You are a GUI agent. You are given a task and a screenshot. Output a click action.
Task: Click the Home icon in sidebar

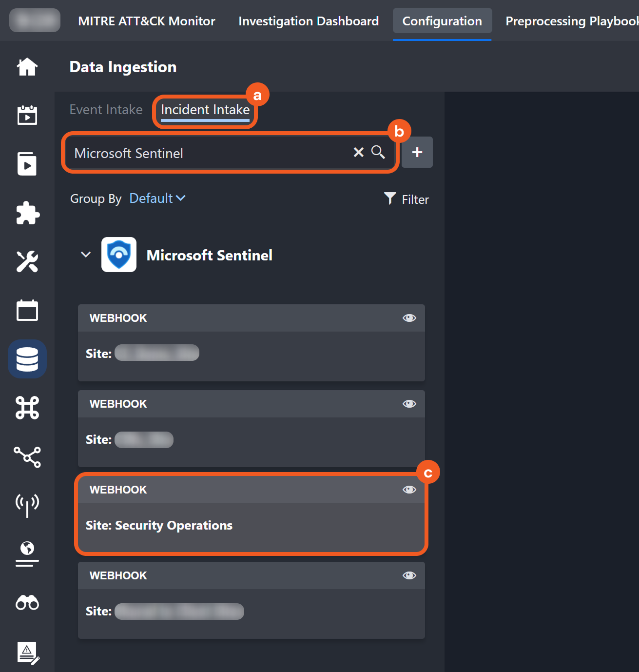coord(27,67)
